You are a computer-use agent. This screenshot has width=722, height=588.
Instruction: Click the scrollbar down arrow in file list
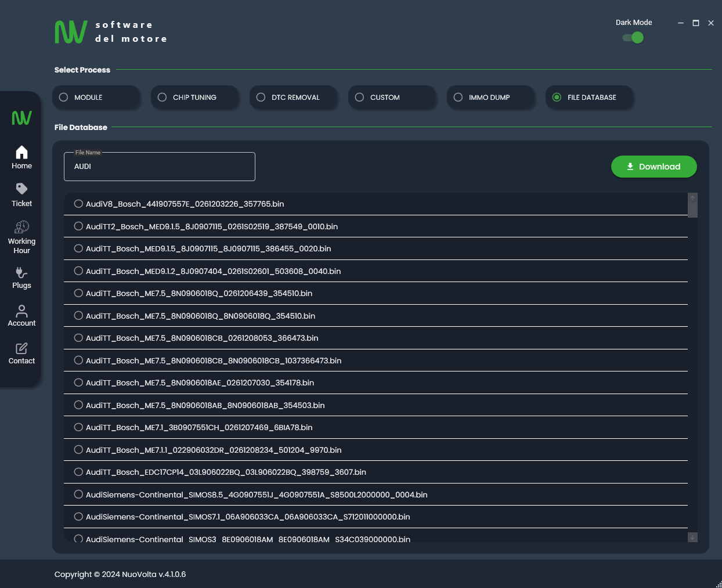[692, 538]
